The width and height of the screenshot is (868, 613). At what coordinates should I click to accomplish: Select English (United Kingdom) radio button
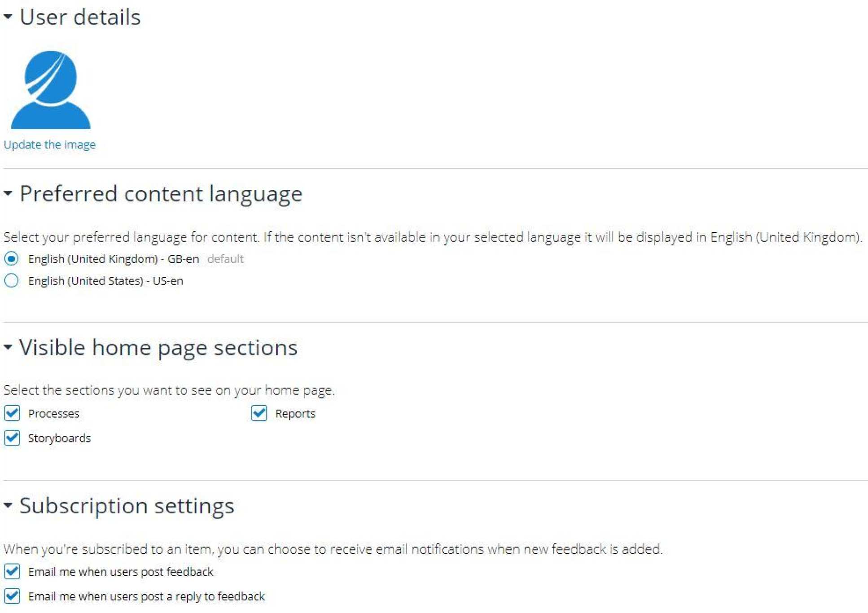[x=12, y=258]
